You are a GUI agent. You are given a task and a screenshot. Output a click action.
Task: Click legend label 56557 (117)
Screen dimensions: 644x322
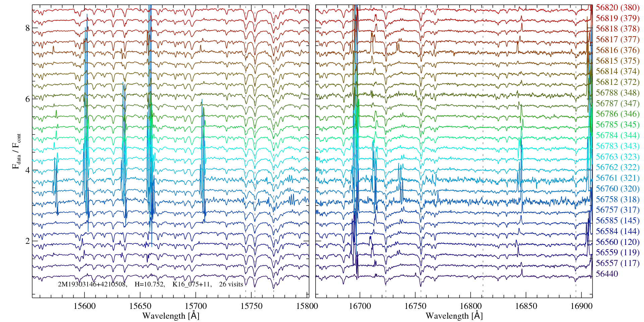pos(617,263)
